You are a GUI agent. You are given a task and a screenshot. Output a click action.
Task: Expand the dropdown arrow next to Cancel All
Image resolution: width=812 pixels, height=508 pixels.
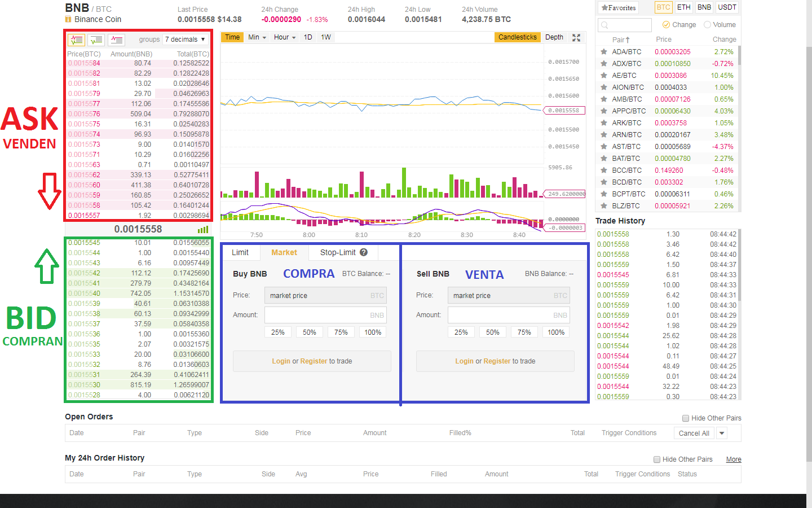[722, 433]
